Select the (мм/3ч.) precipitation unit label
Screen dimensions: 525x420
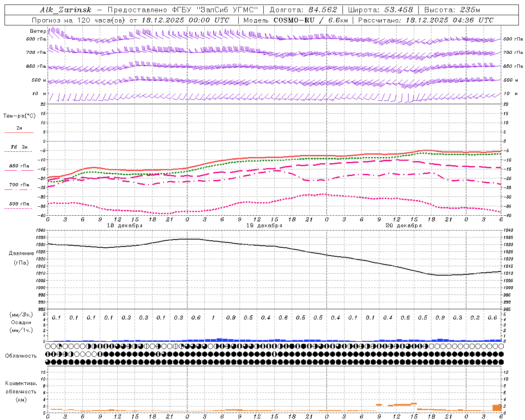(x=21, y=315)
